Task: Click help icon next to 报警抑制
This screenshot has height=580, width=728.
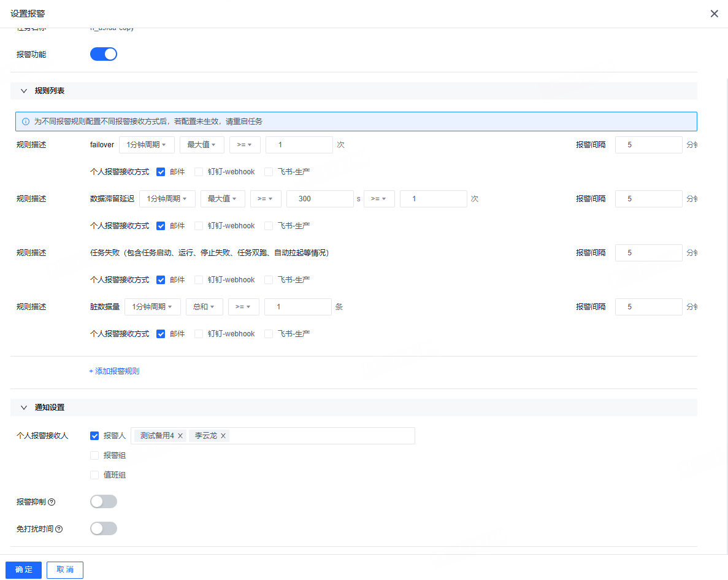Action: (x=52, y=502)
